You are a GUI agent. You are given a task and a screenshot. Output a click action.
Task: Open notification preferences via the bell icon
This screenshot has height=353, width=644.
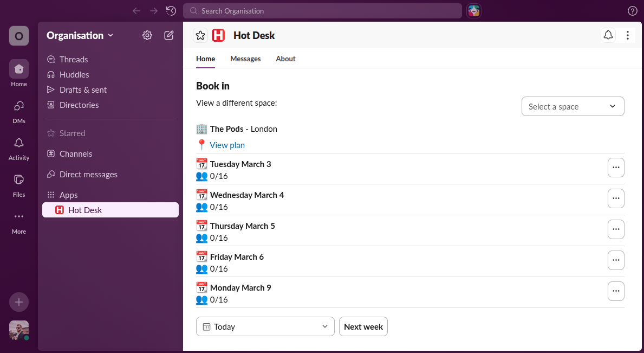[x=608, y=35]
